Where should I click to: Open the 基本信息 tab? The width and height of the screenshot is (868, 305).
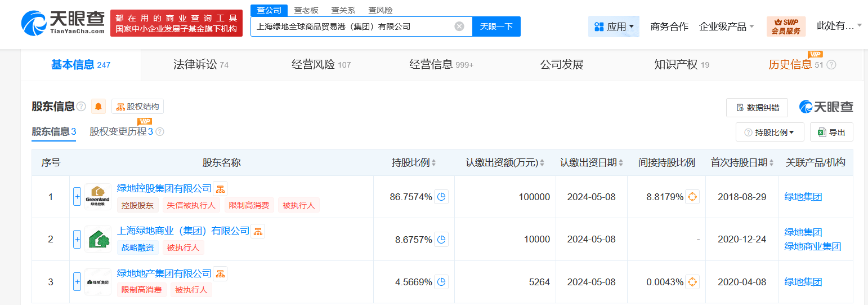pyautogui.click(x=80, y=65)
